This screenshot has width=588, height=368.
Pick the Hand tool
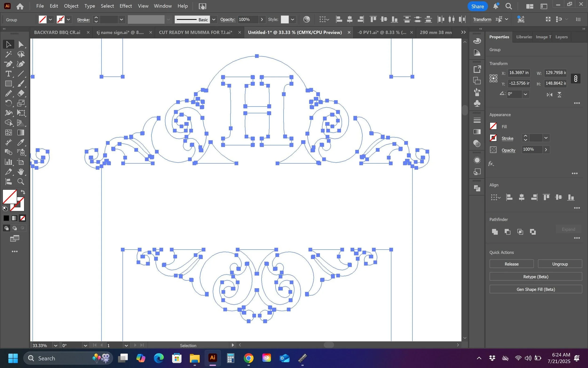pyautogui.click(x=21, y=172)
